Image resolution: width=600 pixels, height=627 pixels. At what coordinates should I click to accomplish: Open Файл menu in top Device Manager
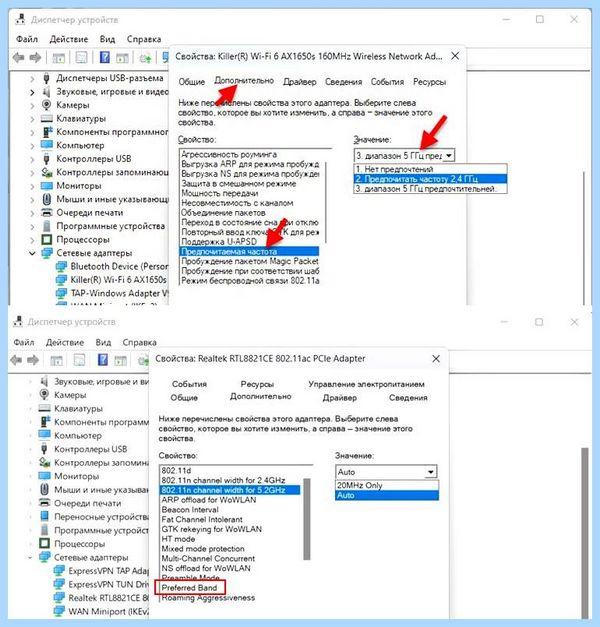(27, 39)
